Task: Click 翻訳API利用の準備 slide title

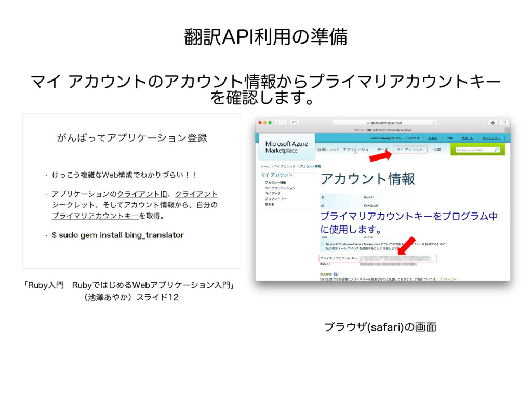Action: [x=265, y=37]
